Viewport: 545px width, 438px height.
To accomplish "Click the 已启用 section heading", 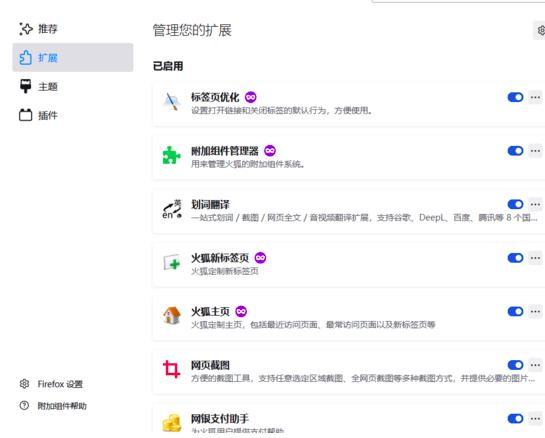I will [168, 66].
